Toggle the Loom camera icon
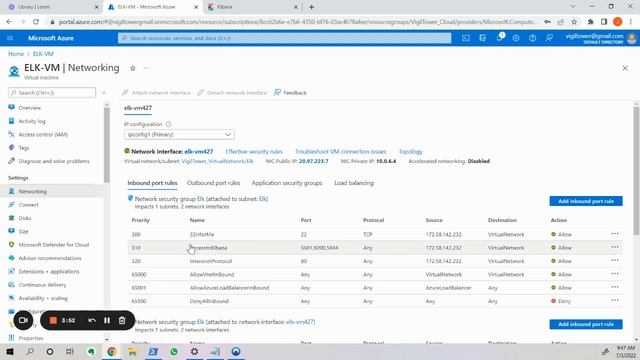Viewport: 640px width, 360px height. [23, 320]
